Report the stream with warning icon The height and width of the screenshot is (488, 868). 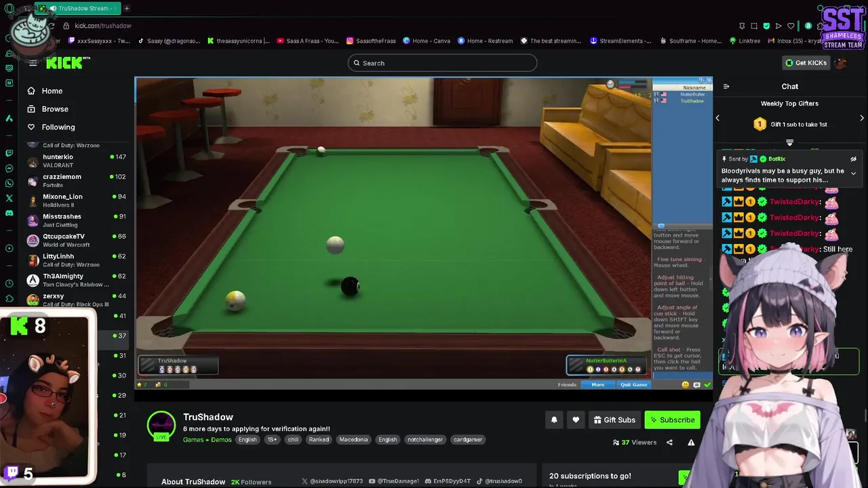pos(691,443)
